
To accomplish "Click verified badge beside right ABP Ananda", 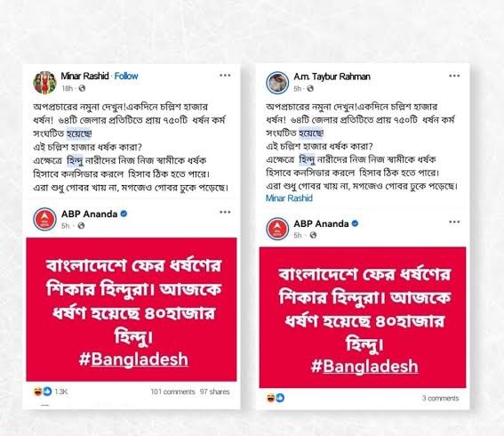I will [356, 223].
